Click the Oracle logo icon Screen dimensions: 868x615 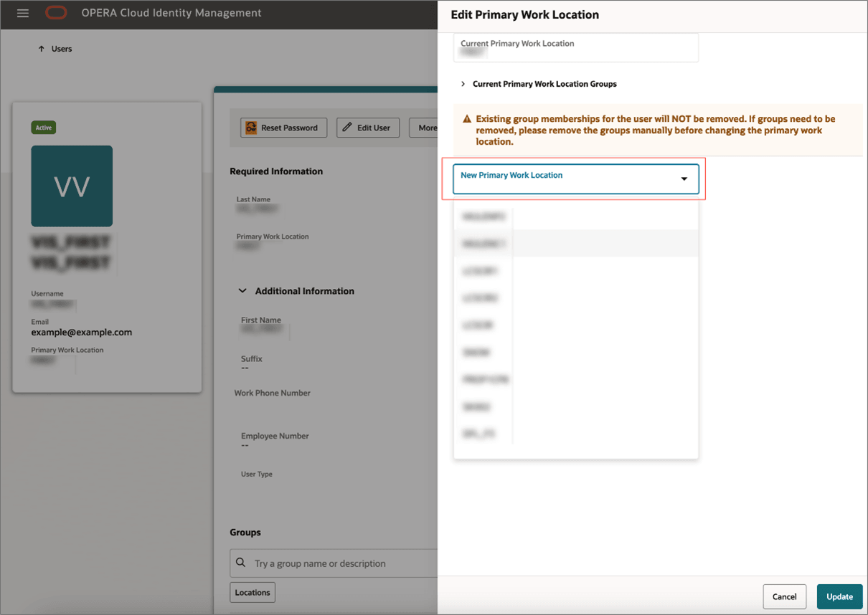[x=56, y=13]
